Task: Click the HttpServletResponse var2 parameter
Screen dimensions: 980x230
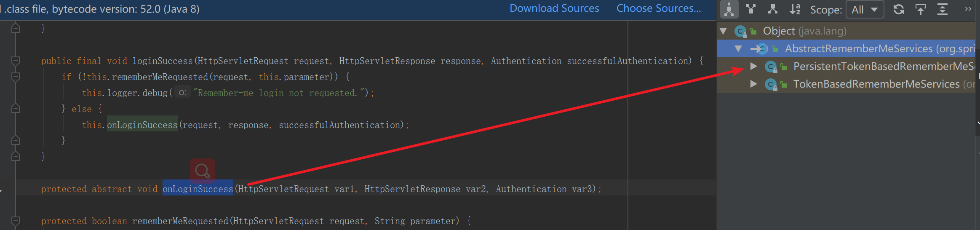Action: 425,189
